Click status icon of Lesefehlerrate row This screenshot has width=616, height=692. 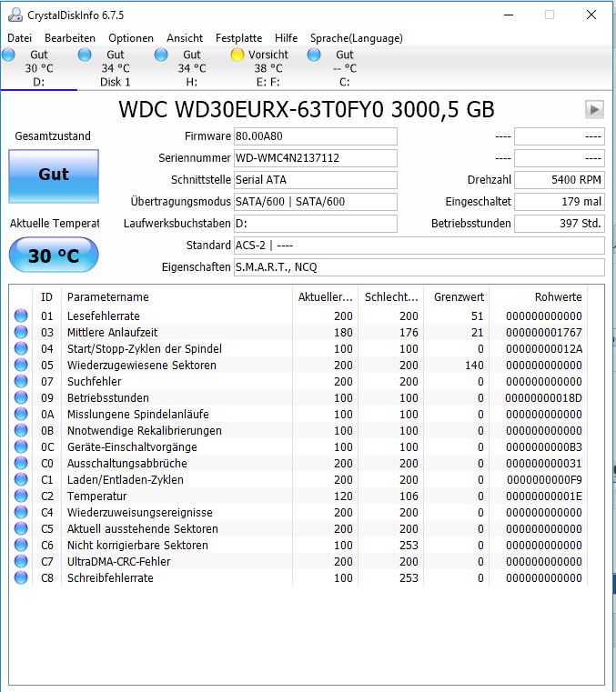21,316
